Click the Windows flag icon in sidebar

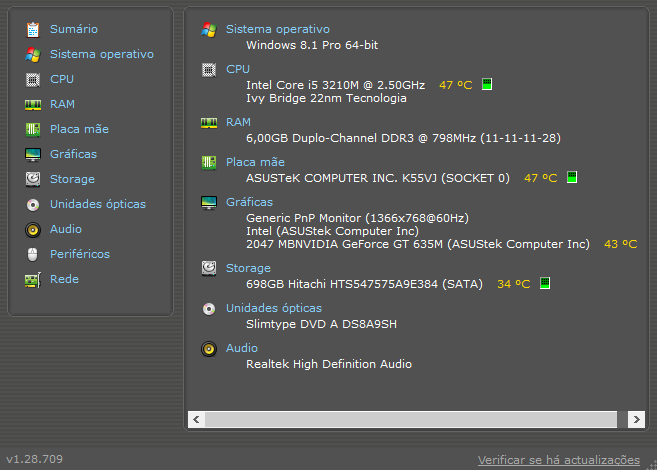[33, 55]
